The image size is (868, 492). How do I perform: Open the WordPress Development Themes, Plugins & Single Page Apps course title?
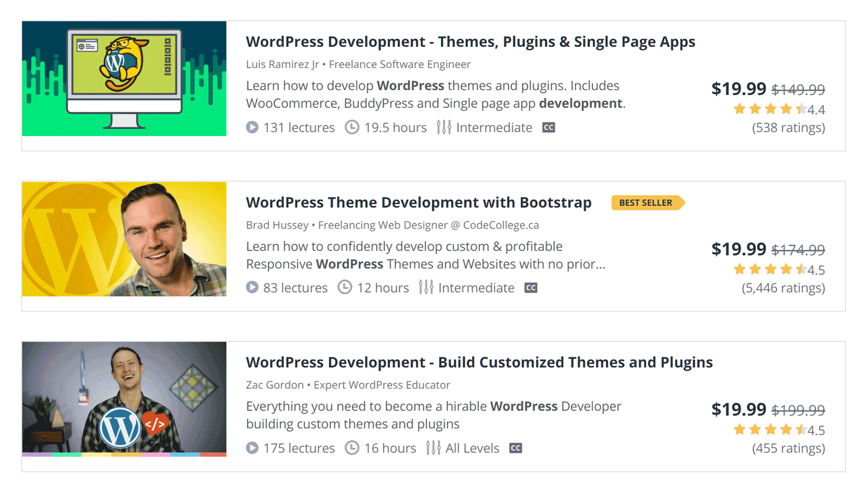pyautogui.click(x=470, y=42)
